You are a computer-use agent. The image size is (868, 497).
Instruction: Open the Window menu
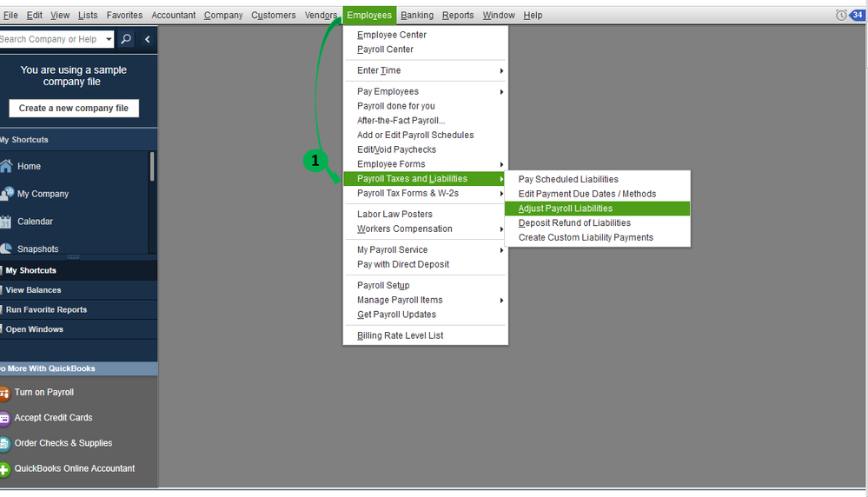click(498, 16)
